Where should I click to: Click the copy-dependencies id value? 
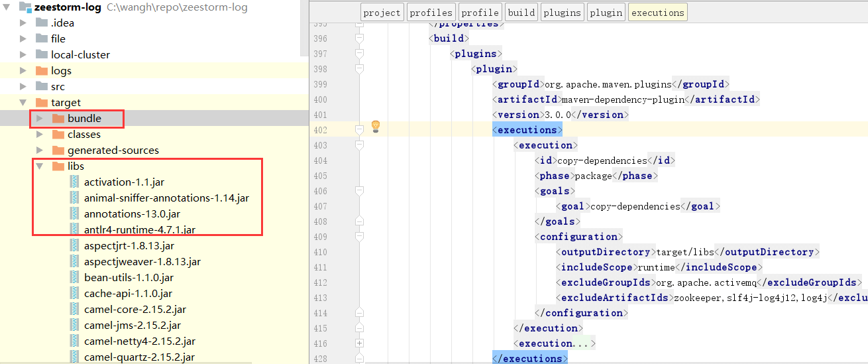click(x=602, y=160)
